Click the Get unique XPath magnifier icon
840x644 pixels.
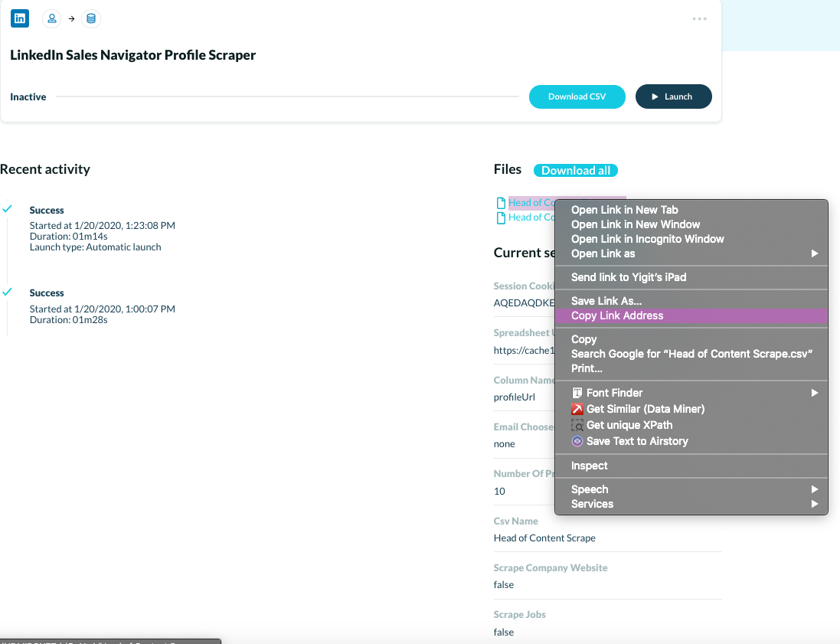pos(577,426)
